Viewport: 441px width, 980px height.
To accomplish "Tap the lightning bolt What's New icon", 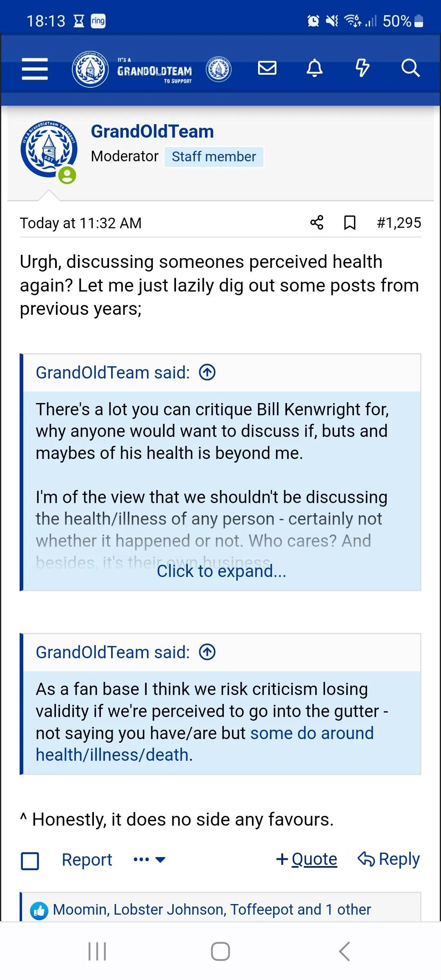I will 362,68.
